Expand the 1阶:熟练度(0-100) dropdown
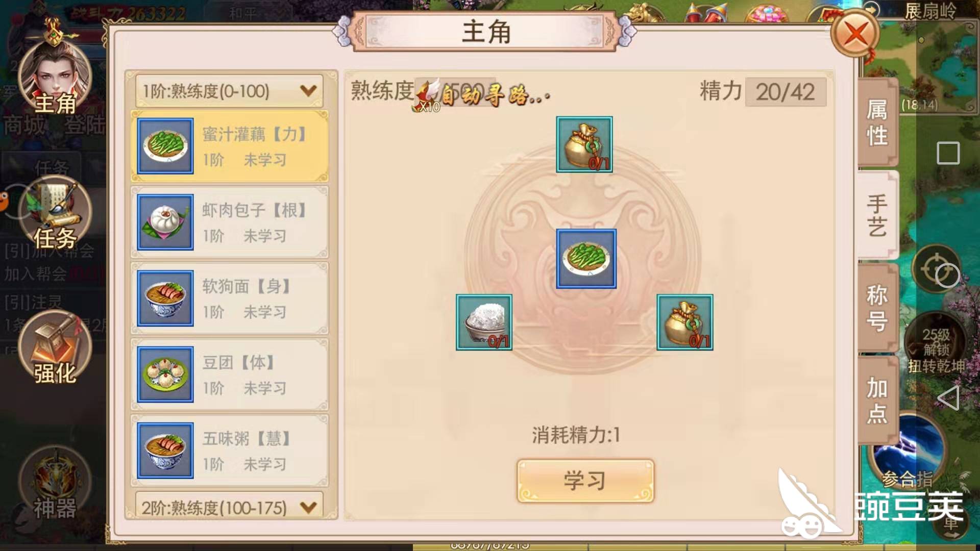This screenshot has height=551, width=980. 229,91
